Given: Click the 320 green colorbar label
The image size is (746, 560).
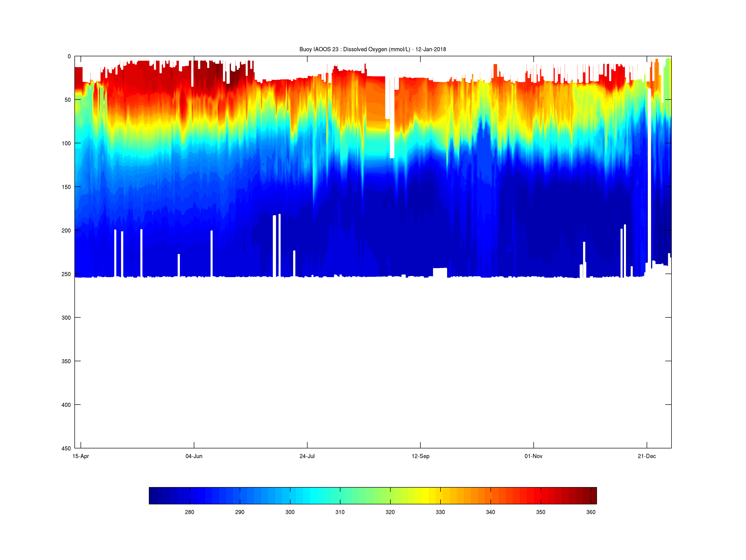Looking at the screenshot, I should 390,512.
